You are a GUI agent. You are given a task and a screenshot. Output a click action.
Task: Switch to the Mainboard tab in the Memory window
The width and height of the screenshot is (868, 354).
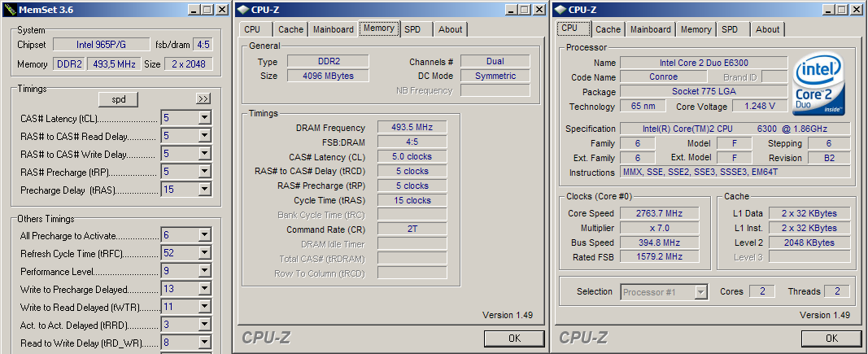[334, 29]
